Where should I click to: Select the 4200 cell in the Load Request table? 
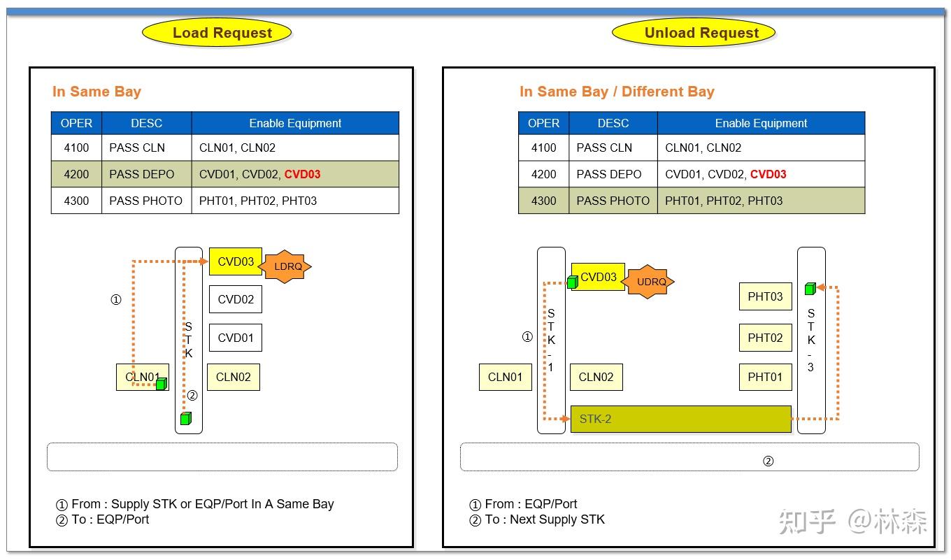pyautogui.click(x=76, y=174)
